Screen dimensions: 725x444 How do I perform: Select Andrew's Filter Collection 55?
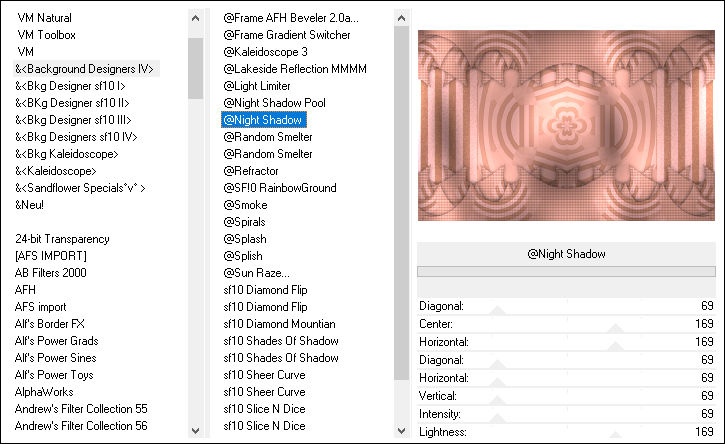pos(81,409)
